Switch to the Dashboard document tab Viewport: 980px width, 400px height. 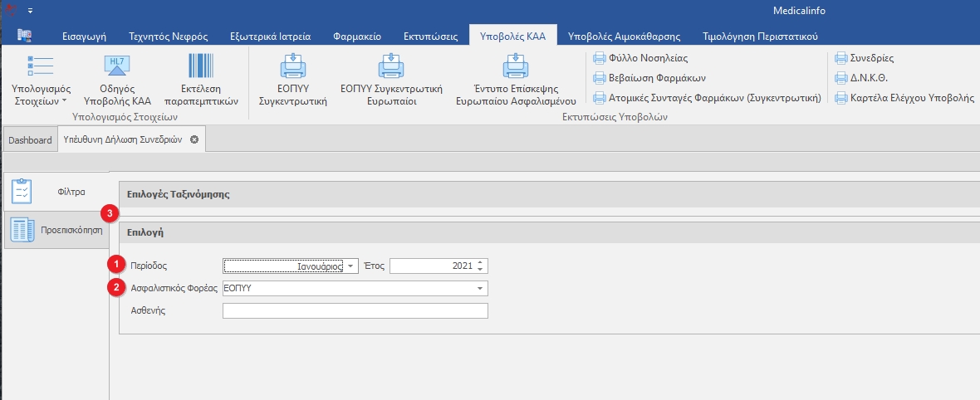30,140
